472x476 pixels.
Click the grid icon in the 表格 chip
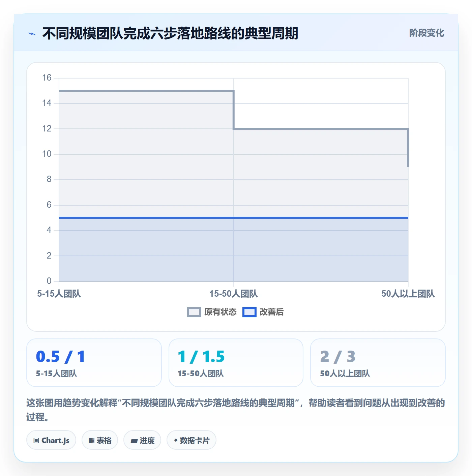[91, 440]
